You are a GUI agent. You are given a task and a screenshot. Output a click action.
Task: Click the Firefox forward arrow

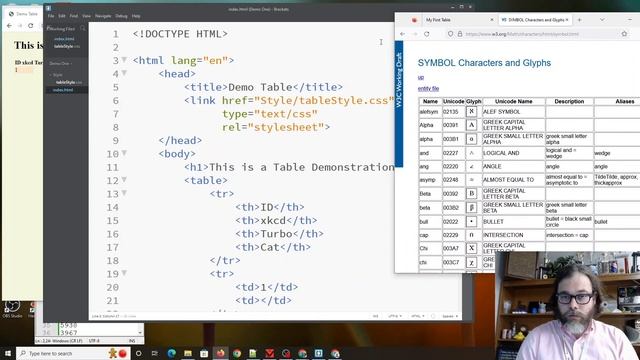pyautogui.click(x=415, y=34)
